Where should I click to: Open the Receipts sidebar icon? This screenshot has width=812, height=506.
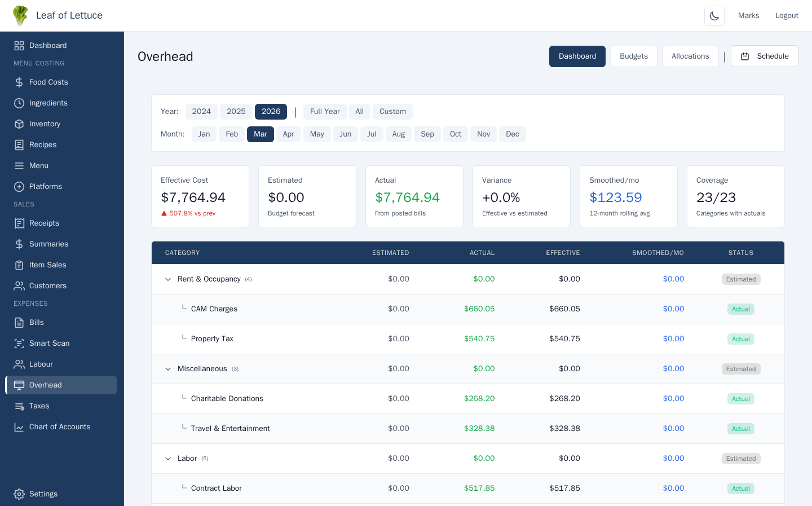coord(19,223)
